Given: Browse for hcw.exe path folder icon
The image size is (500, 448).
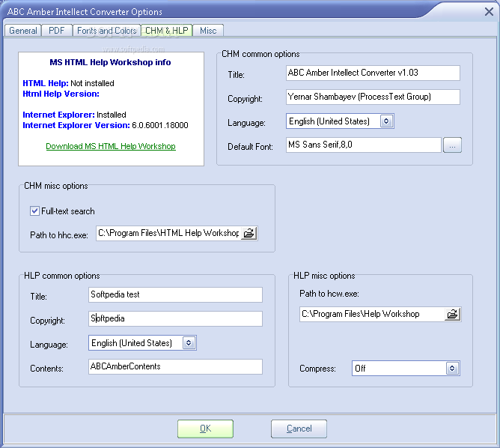Looking at the screenshot, I should click(452, 314).
